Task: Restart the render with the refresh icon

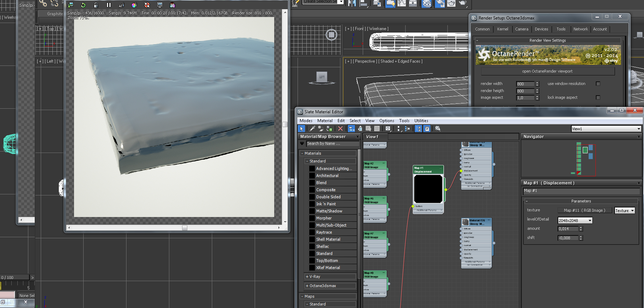Action: click(x=83, y=5)
